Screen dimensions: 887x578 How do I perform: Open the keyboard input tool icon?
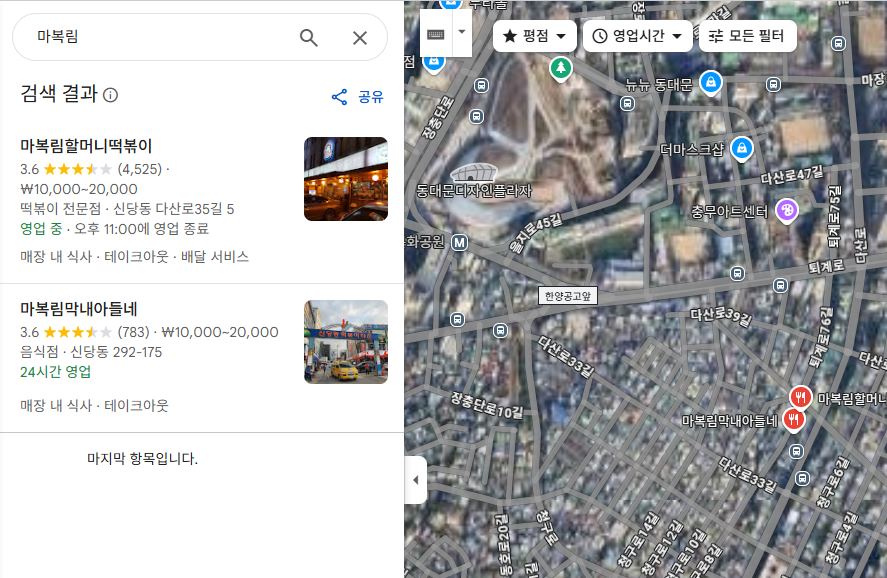[436, 34]
